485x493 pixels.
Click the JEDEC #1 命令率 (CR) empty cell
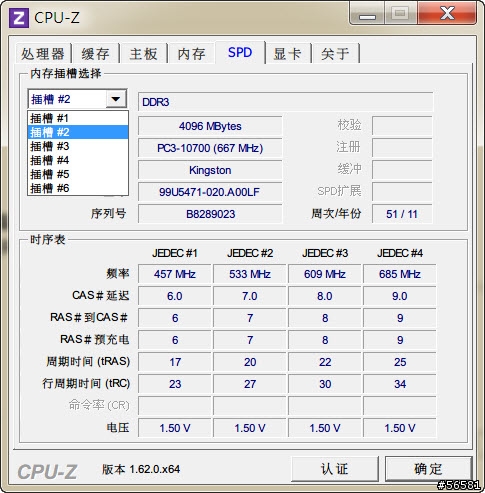(175, 406)
